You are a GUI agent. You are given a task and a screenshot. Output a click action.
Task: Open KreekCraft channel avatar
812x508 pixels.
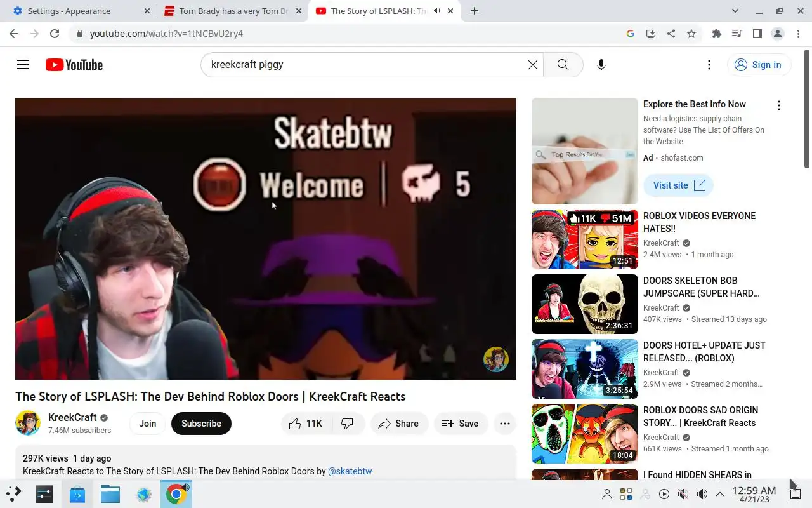pyautogui.click(x=28, y=423)
